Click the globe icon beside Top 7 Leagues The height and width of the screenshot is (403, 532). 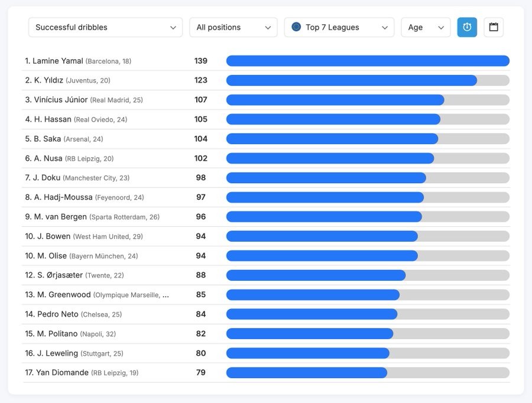coord(296,27)
